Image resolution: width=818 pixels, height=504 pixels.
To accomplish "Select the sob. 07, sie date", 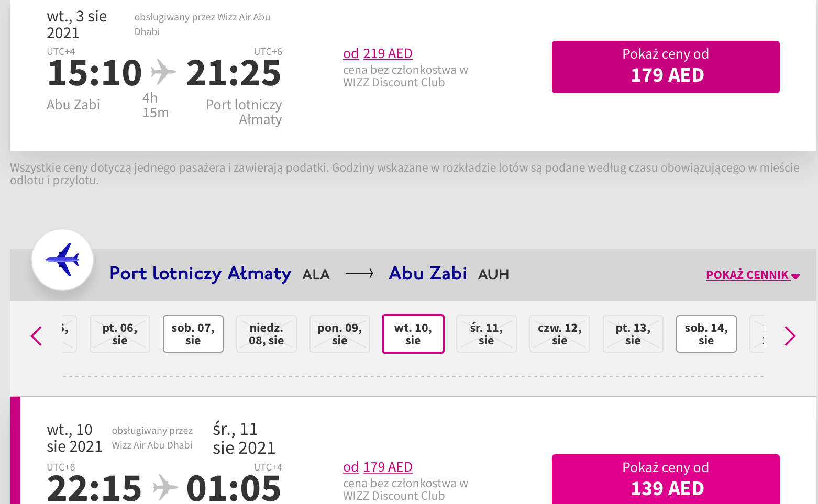I will 193,334.
